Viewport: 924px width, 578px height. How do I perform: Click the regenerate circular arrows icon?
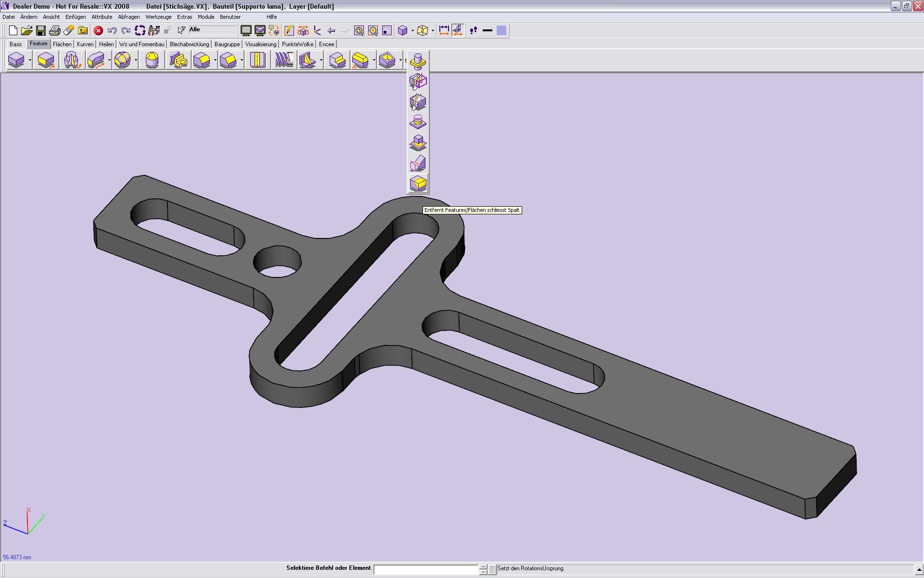pyautogui.click(x=140, y=31)
